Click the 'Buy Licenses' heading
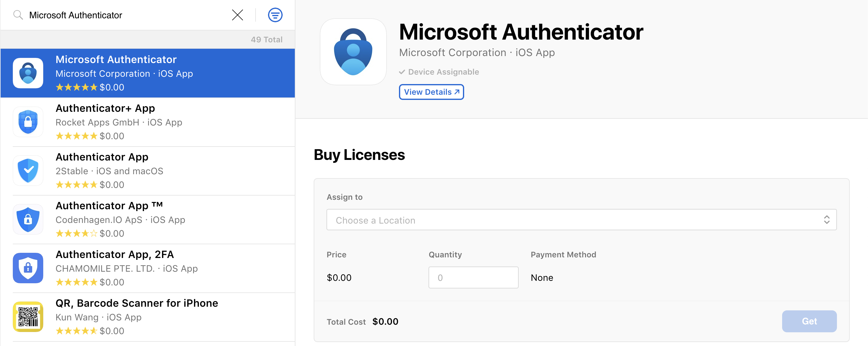868x346 pixels. 359,155
